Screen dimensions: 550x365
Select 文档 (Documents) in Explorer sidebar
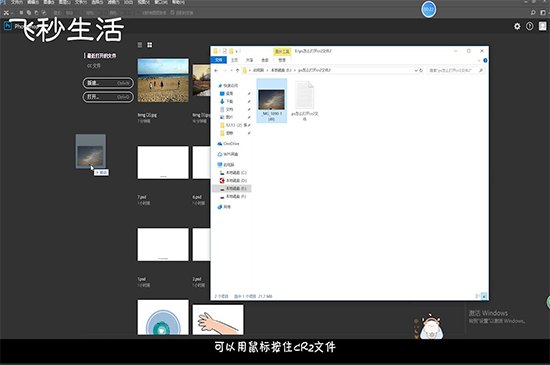tap(226, 109)
